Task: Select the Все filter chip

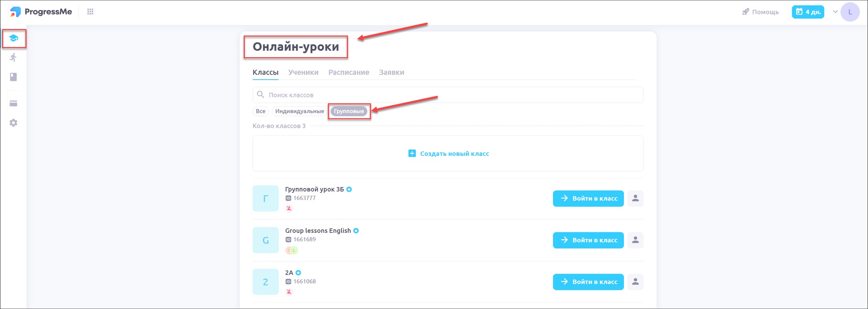Action: pos(261,111)
